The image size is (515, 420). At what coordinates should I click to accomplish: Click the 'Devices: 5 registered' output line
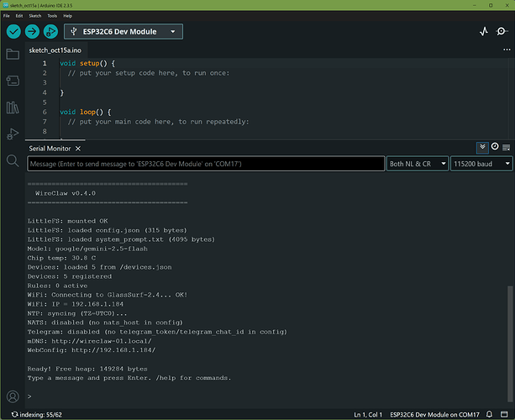pyautogui.click(x=70, y=276)
